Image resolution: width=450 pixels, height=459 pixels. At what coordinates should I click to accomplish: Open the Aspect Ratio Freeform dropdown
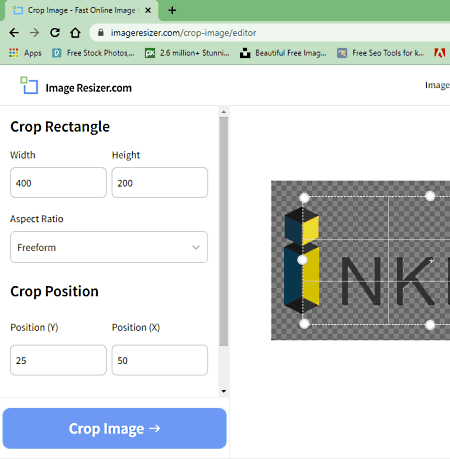pyautogui.click(x=109, y=247)
